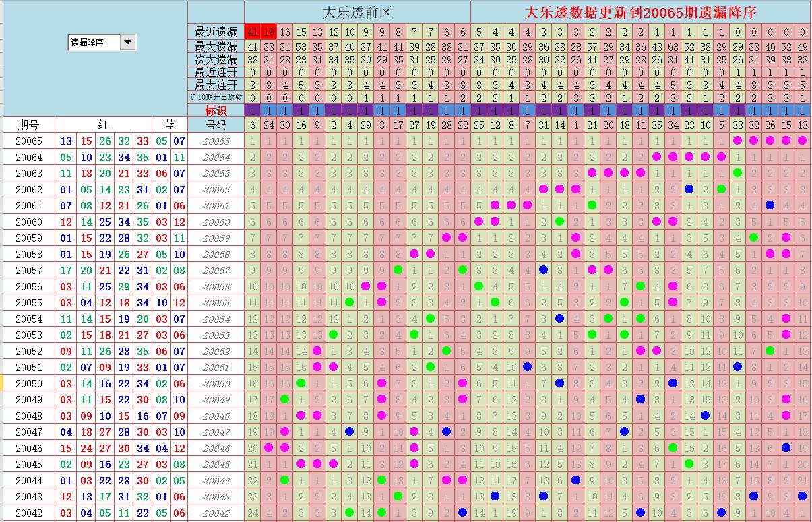Click green dot under 5 in row 20062

click(721, 189)
